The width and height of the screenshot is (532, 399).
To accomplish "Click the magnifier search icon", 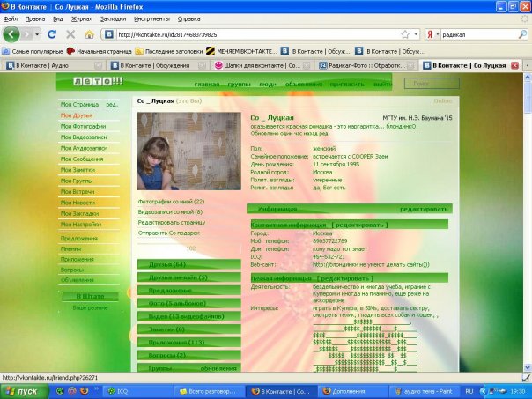I will click(x=523, y=34).
